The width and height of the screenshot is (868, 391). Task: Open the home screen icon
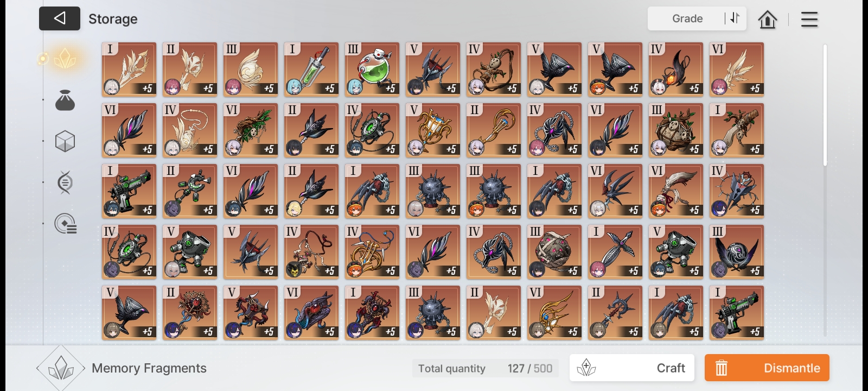coord(767,19)
